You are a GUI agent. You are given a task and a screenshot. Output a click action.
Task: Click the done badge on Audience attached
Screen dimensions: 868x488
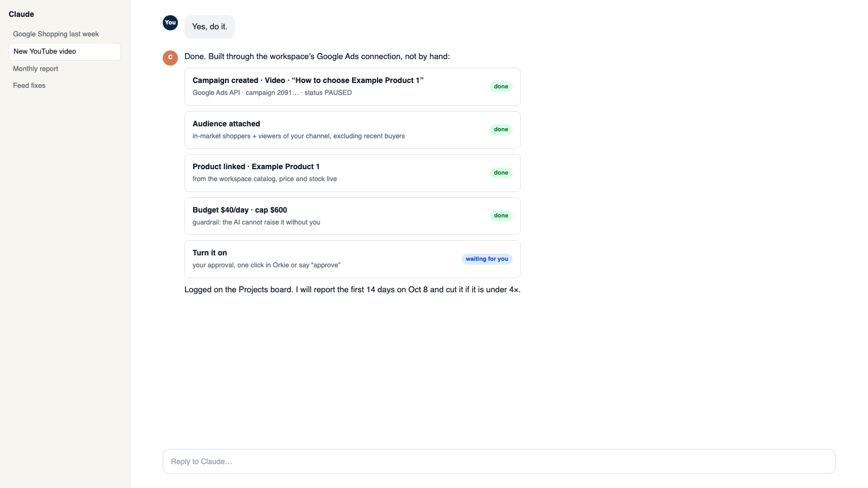coord(501,130)
